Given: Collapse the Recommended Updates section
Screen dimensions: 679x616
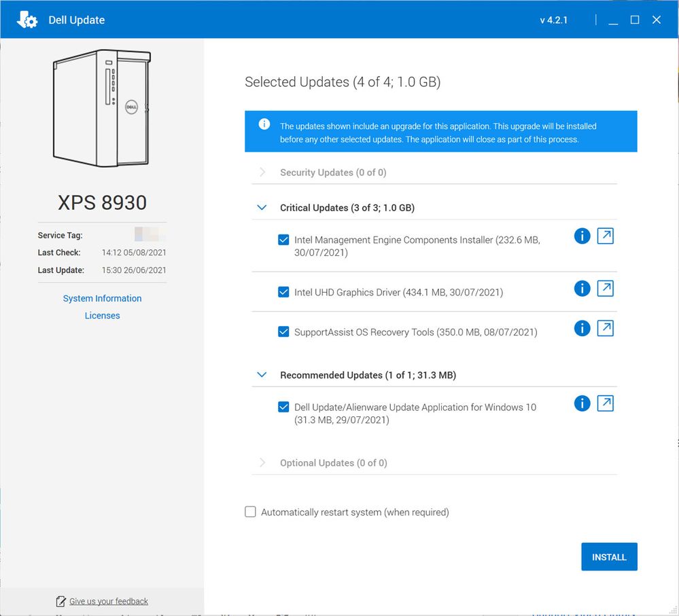Looking at the screenshot, I should (x=262, y=375).
